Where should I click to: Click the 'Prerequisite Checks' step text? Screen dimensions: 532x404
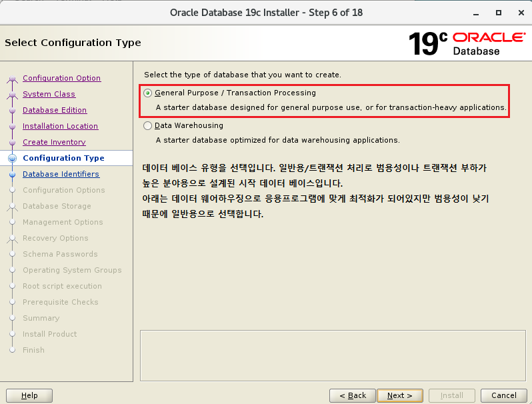pos(61,302)
